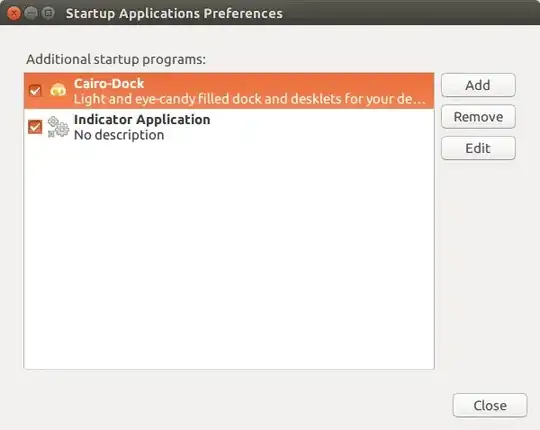Disable the Indicator Application checkbox
Viewport: 540px width, 430px height.
tap(35, 127)
